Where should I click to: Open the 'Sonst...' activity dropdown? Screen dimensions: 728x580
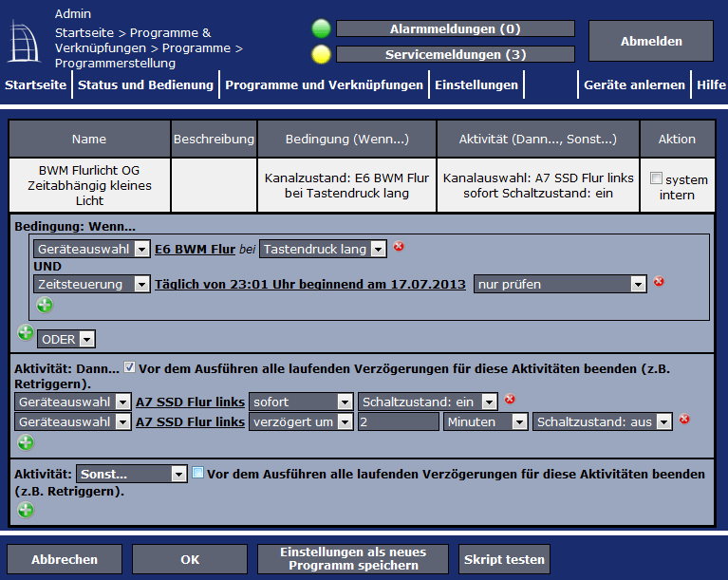click(x=132, y=474)
